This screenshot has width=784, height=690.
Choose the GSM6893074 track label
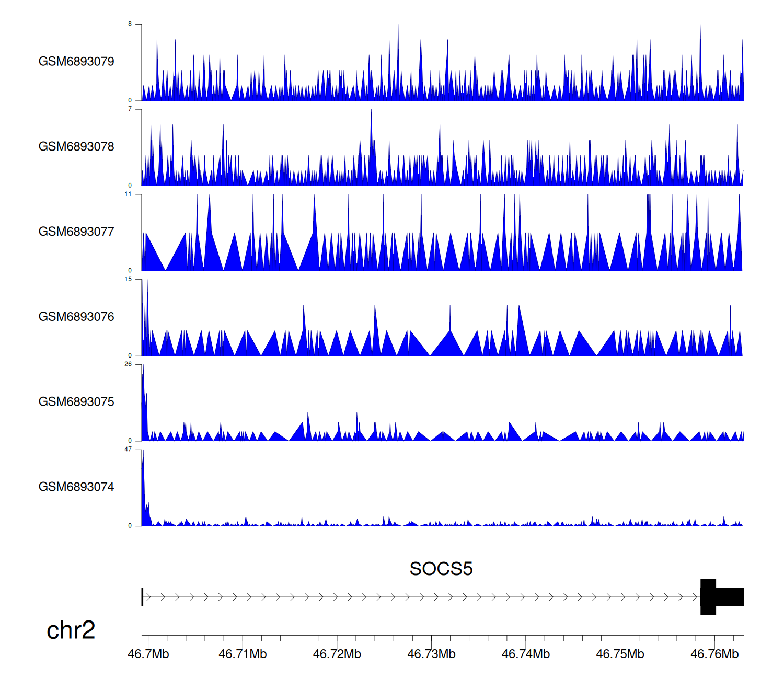point(76,487)
